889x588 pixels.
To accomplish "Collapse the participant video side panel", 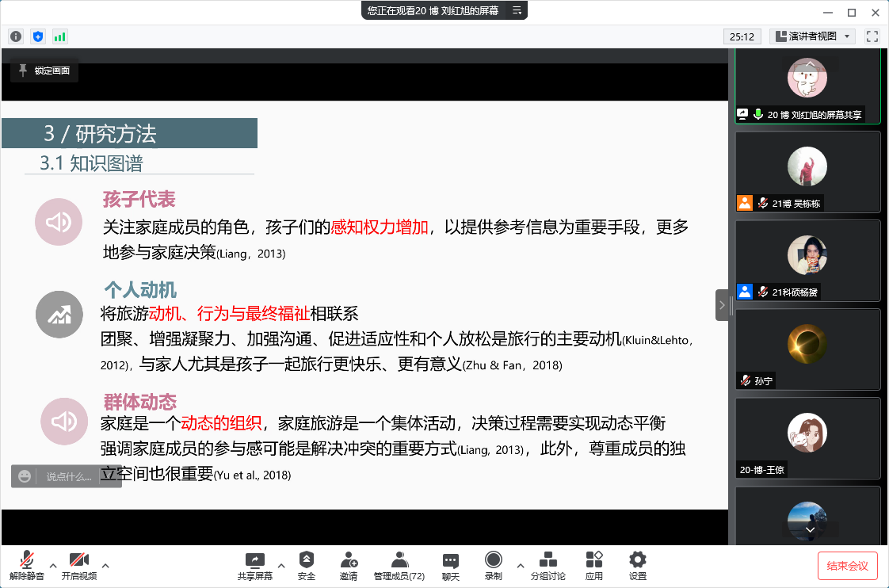I will pos(722,304).
